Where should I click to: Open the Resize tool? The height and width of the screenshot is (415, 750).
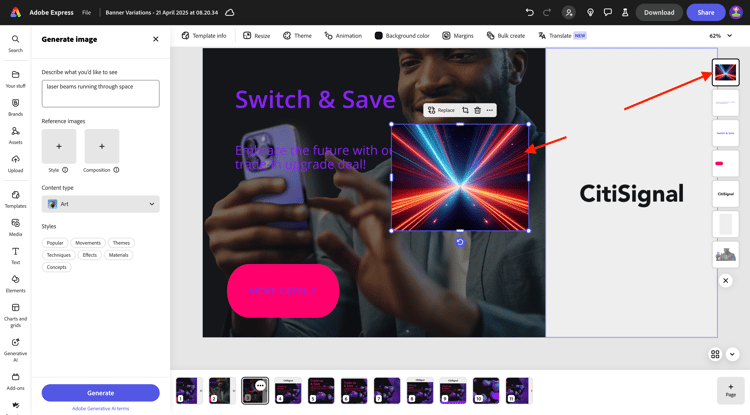click(x=256, y=35)
